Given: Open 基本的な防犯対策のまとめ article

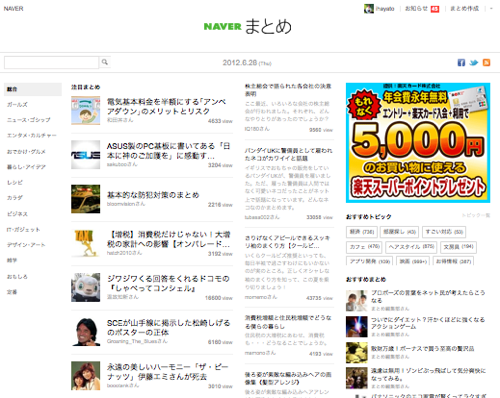Looking at the screenshot, I should coord(153,195).
